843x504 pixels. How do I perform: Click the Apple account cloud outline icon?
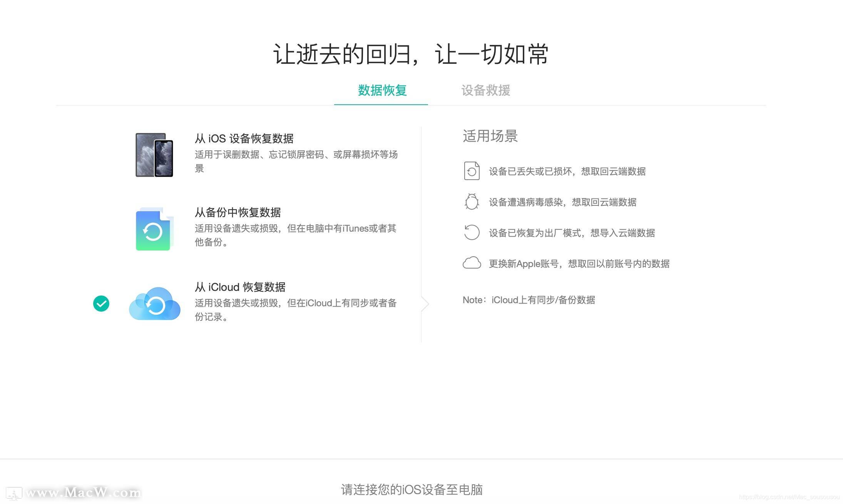coord(472,263)
